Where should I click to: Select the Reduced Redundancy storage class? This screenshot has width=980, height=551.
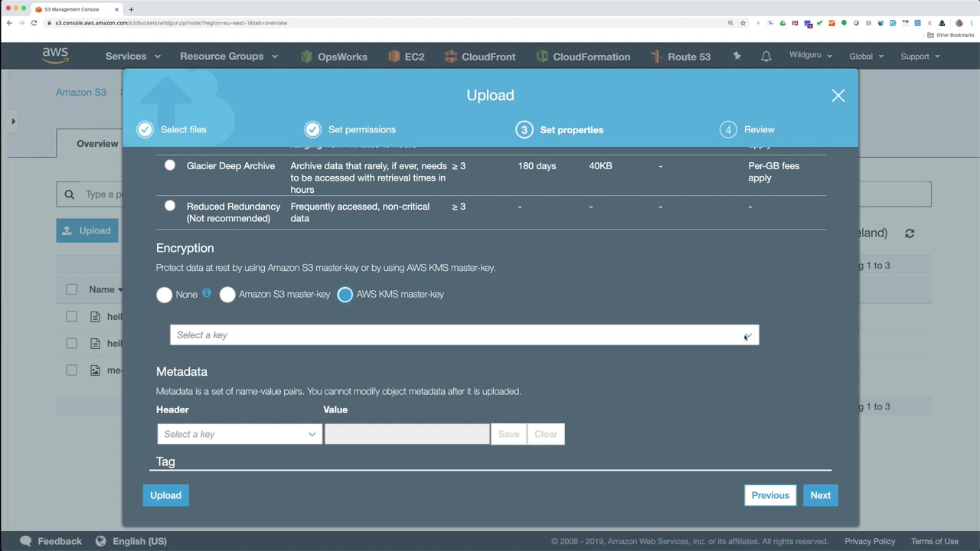pos(170,206)
